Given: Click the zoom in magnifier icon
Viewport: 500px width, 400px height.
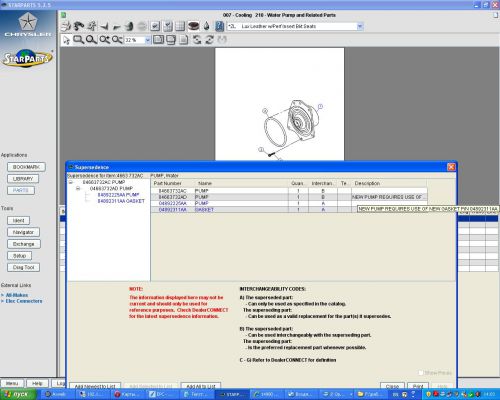Looking at the screenshot, I should [x=104, y=40].
